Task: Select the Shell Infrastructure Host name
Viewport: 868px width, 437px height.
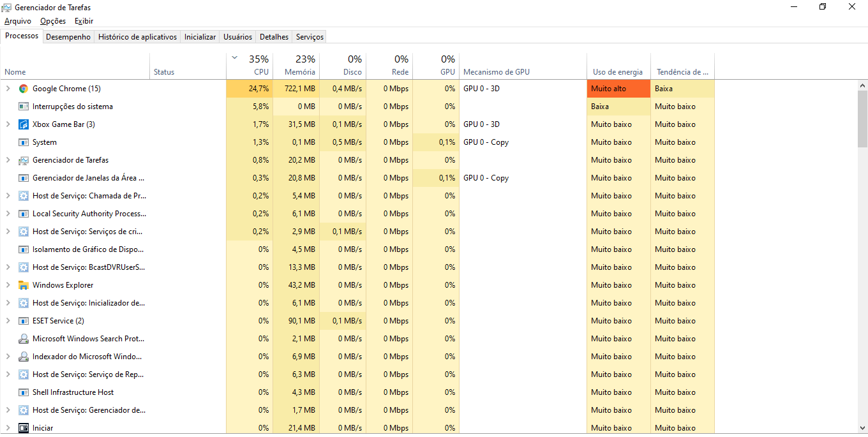Action: pyautogui.click(x=73, y=392)
